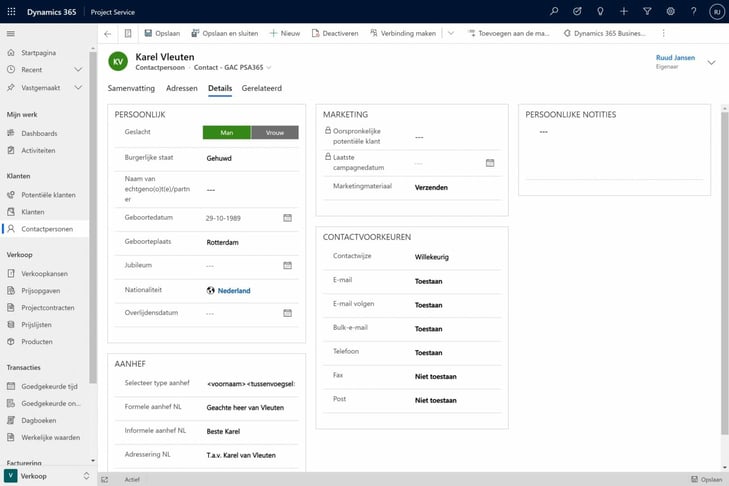The image size is (729, 486).
Task: Open Contactwijze dropdown showing Willekeurig
Action: (458, 257)
